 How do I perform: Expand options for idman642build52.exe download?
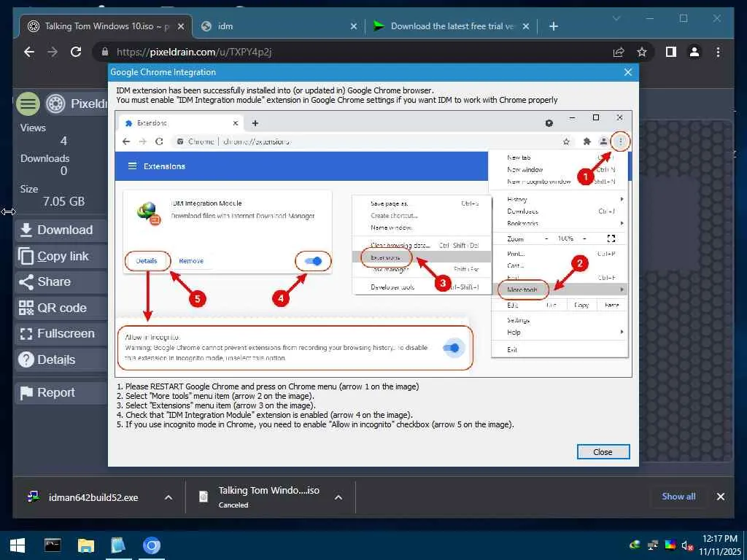tap(169, 497)
